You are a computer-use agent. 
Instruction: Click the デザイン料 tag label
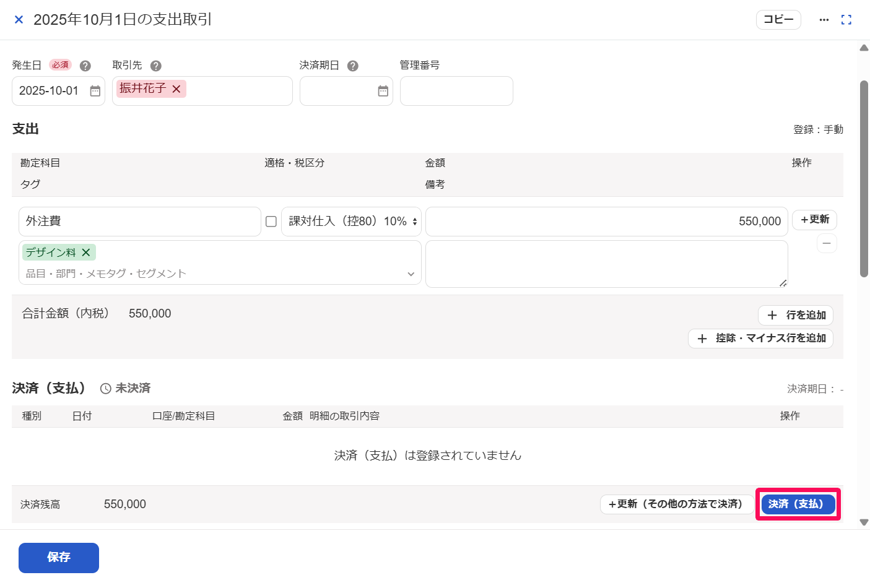[x=51, y=253]
